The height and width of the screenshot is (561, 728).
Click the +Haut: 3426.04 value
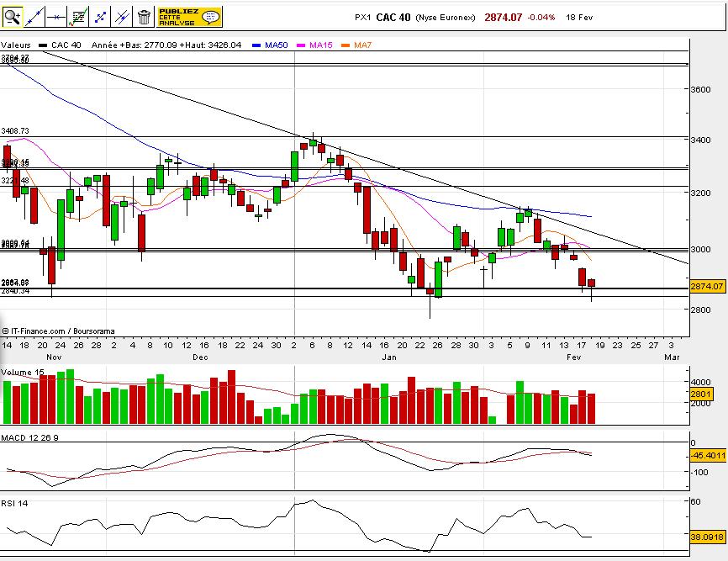point(210,45)
